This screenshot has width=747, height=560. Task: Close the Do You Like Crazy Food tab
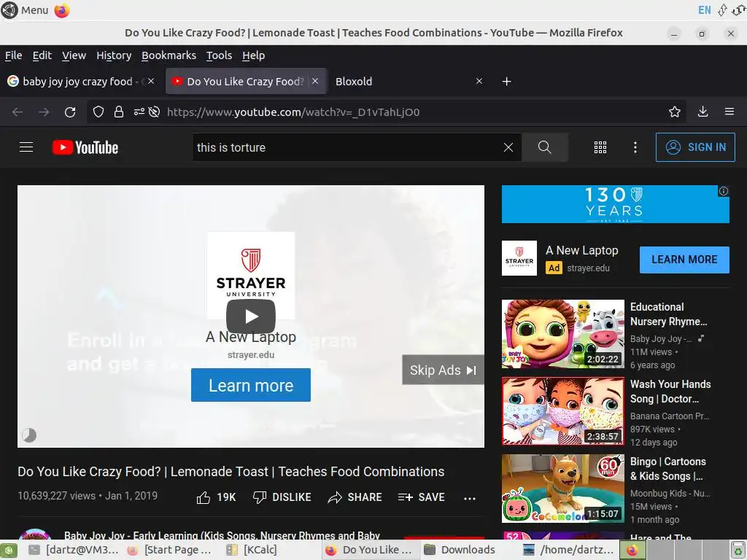(315, 82)
